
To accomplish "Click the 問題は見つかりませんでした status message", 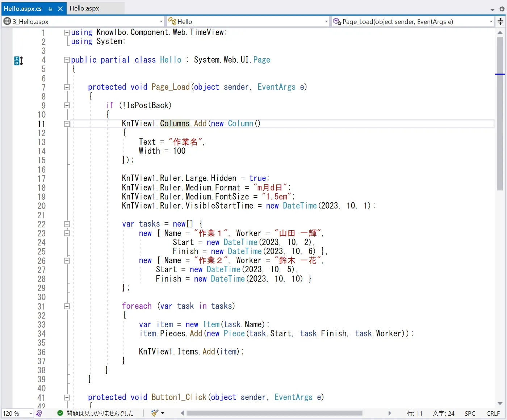I will pyautogui.click(x=100, y=413).
